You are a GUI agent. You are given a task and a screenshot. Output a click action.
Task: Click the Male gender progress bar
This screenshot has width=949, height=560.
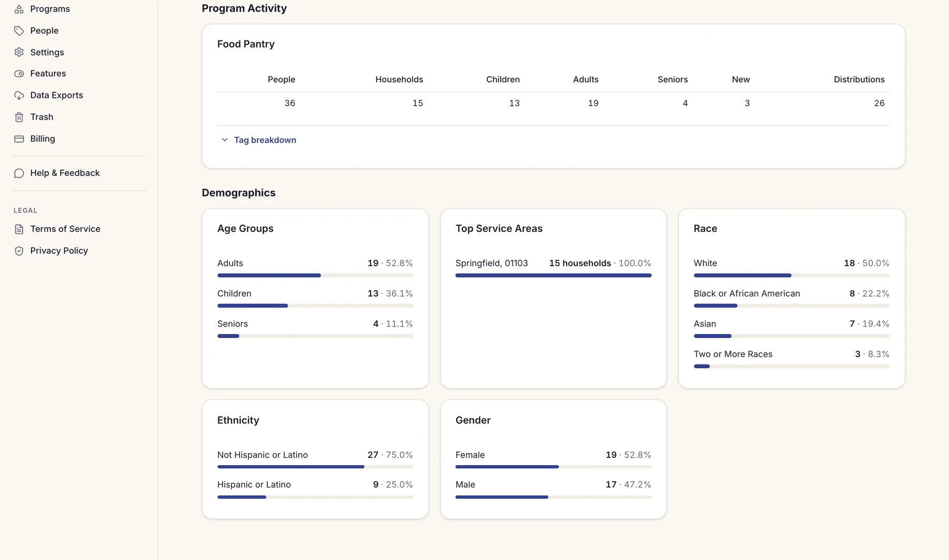(553, 497)
